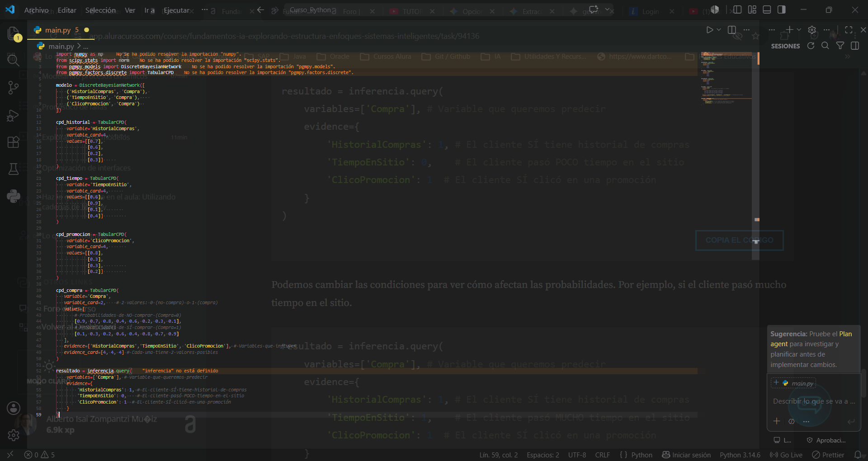Open the Ver menu
The image size is (868, 461).
click(130, 10)
